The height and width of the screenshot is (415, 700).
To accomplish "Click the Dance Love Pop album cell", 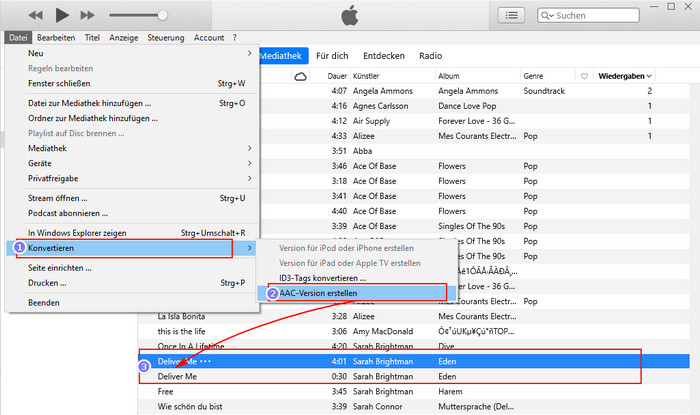I will tap(467, 106).
